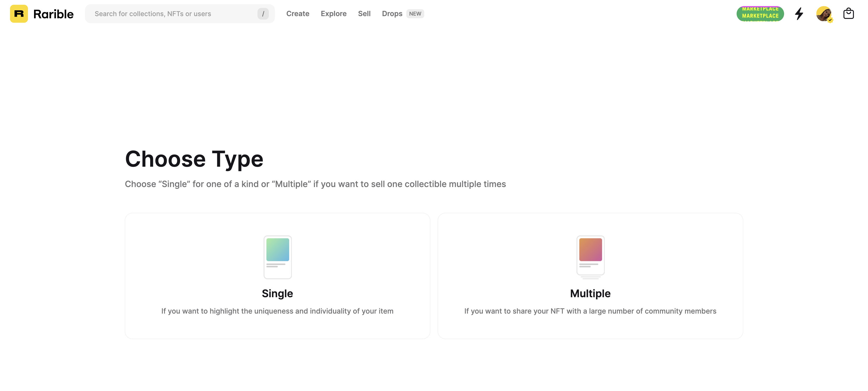
Task: Open the shopping bag cart icon
Action: pos(849,13)
